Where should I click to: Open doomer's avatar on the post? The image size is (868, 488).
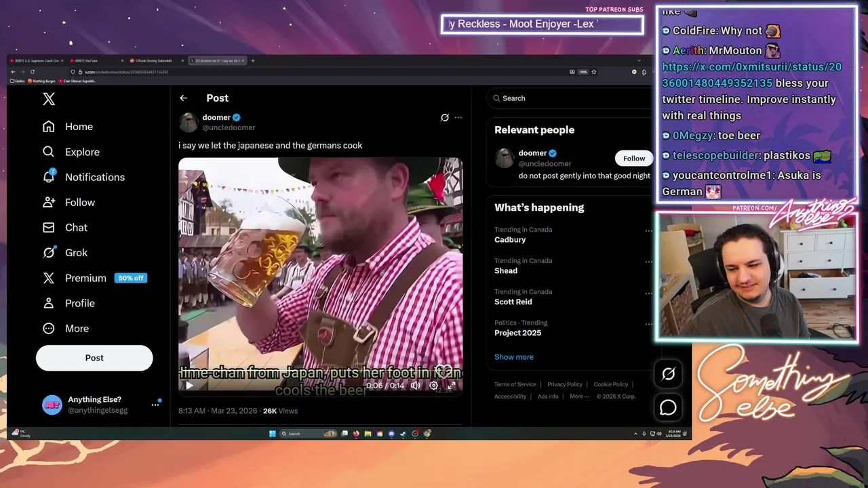click(188, 122)
